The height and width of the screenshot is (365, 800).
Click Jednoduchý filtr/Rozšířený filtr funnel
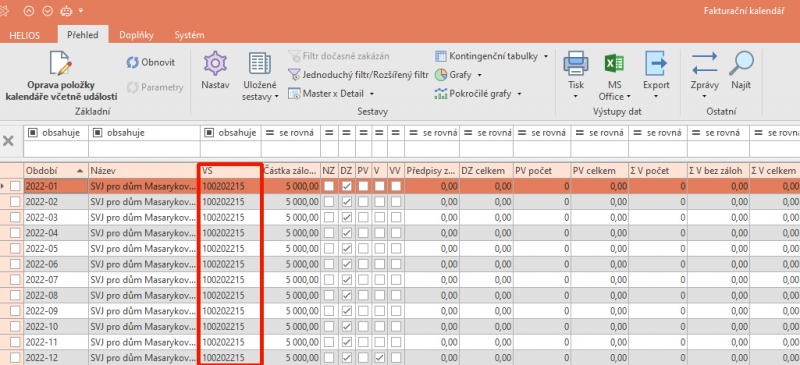294,75
